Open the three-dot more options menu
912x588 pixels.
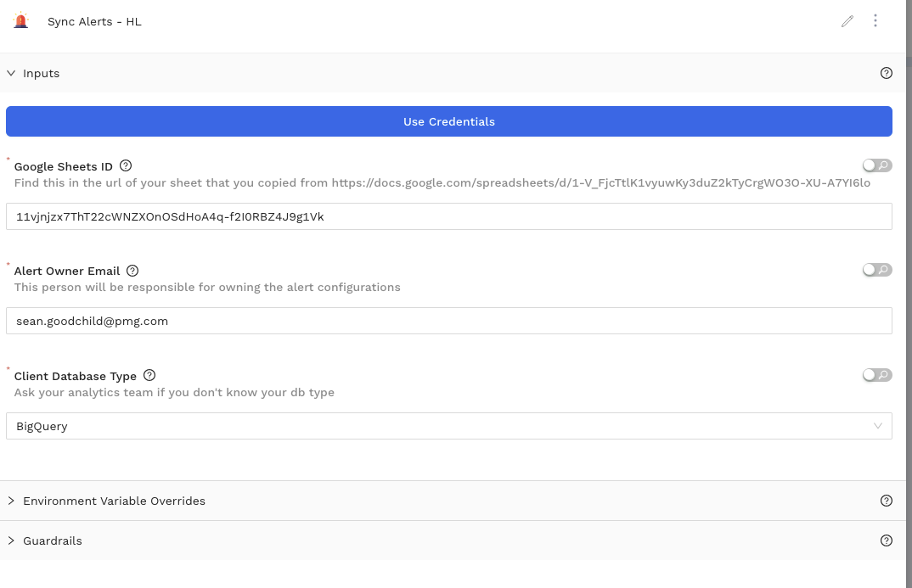coord(875,21)
